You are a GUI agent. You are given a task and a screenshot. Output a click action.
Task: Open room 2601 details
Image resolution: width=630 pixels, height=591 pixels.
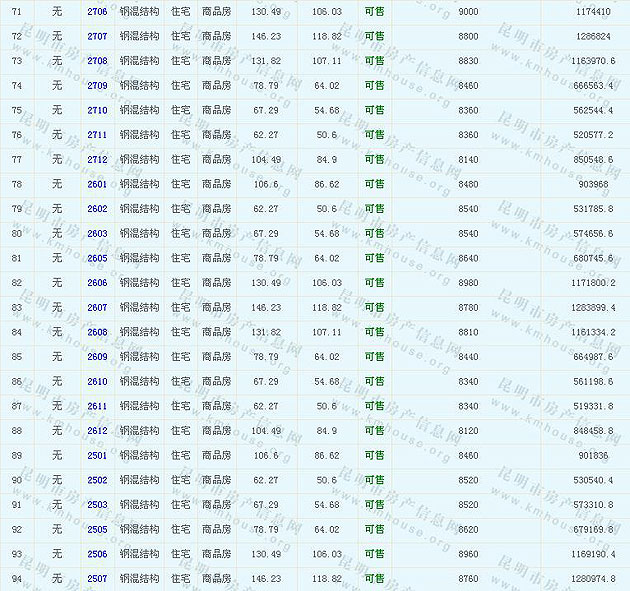click(x=97, y=184)
